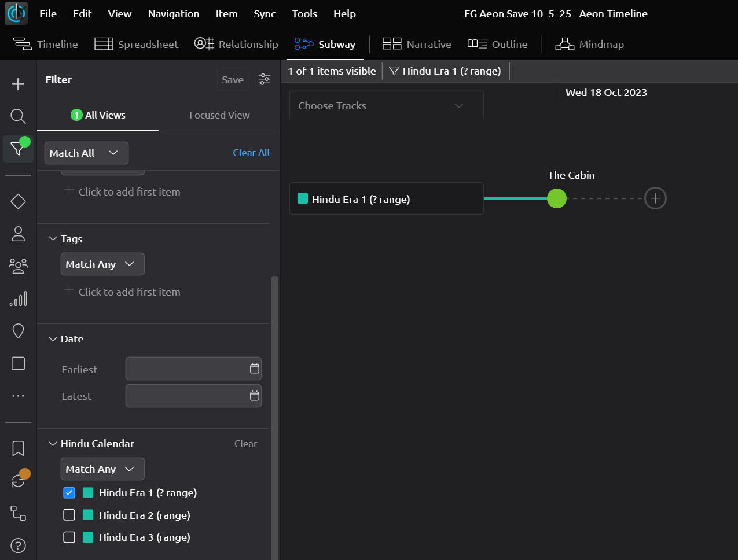Open the Navigation menu

pos(174,14)
